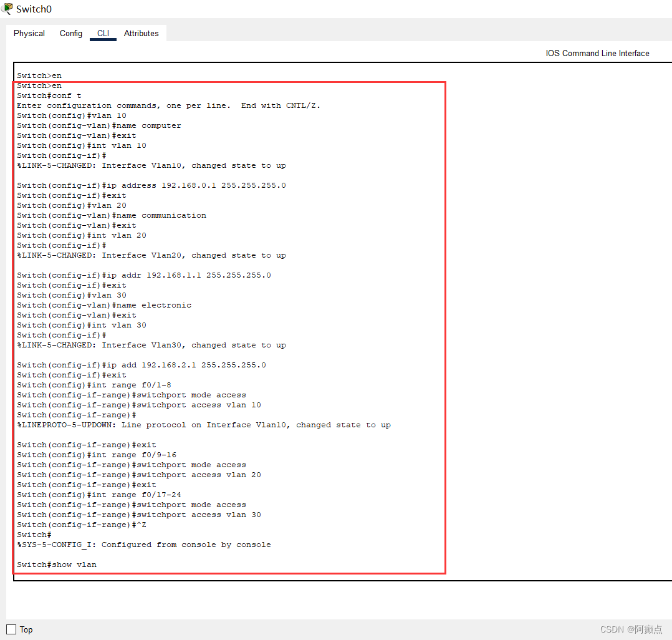The width and height of the screenshot is (672, 640).
Task: Click 'Switch(config)#int vlan 30' line
Action: (82, 325)
